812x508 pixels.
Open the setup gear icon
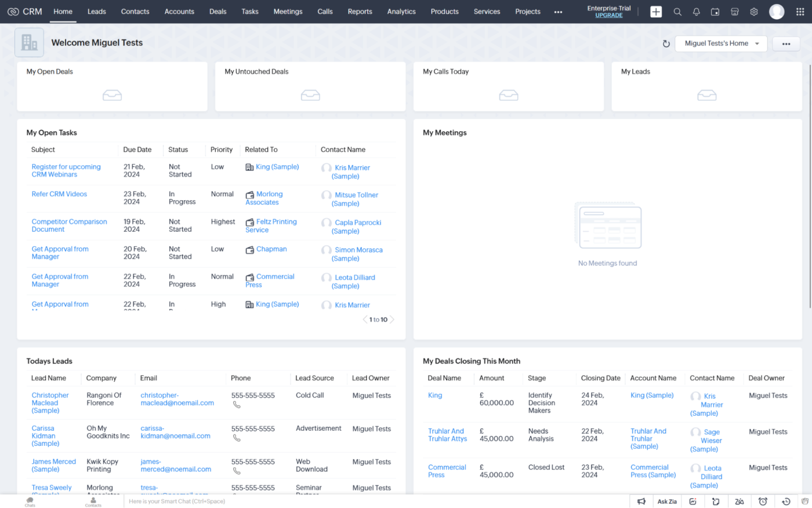click(x=754, y=12)
